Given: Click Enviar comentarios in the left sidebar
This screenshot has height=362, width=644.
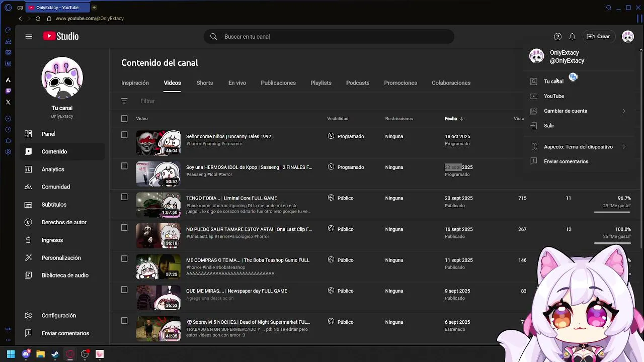Looking at the screenshot, I should pyautogui.click(x=62, y=333).
